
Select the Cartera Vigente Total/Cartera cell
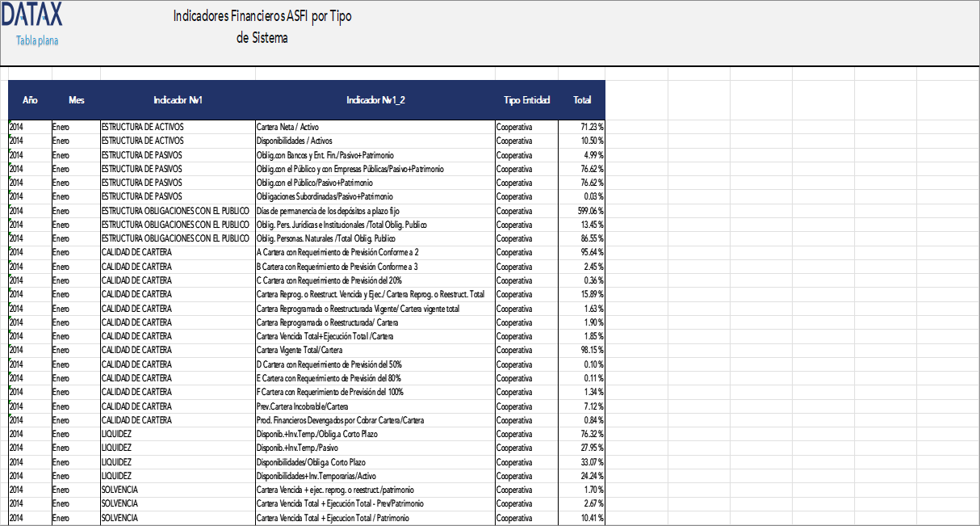pos(300,351)
